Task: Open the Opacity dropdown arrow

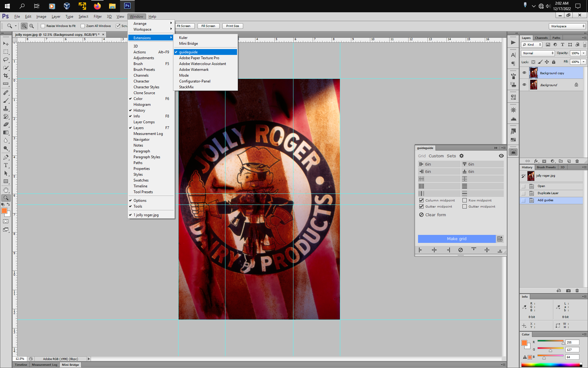Action: click(583, 53)
